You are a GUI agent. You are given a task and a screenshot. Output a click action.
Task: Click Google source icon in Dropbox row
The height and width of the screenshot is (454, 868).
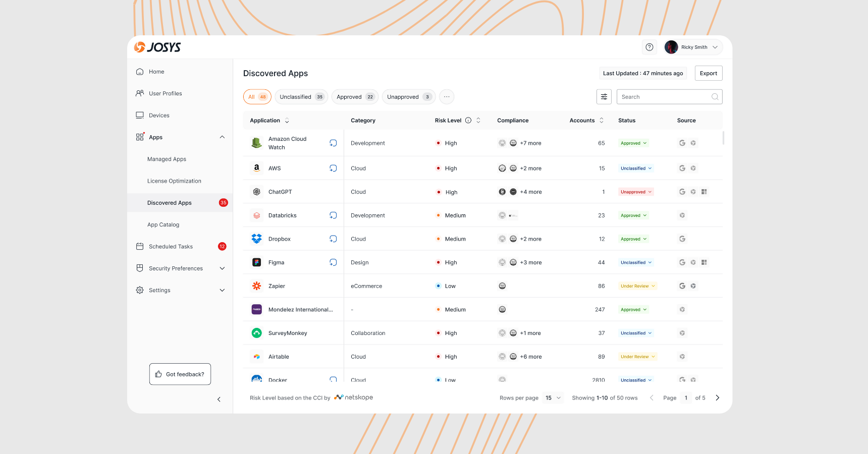(x=682, y=239)
